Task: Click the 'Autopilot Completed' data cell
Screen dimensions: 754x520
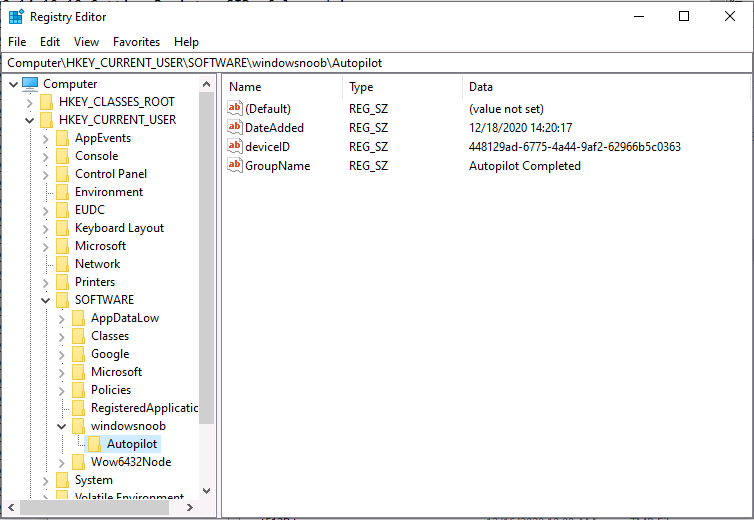Action: [x=525, y=166]
